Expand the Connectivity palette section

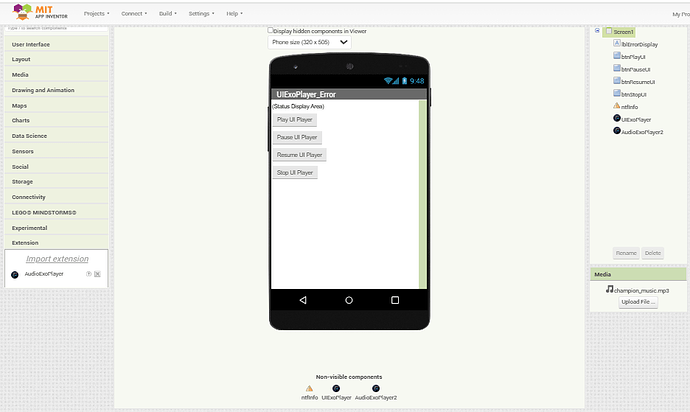(x=56, y=197)
